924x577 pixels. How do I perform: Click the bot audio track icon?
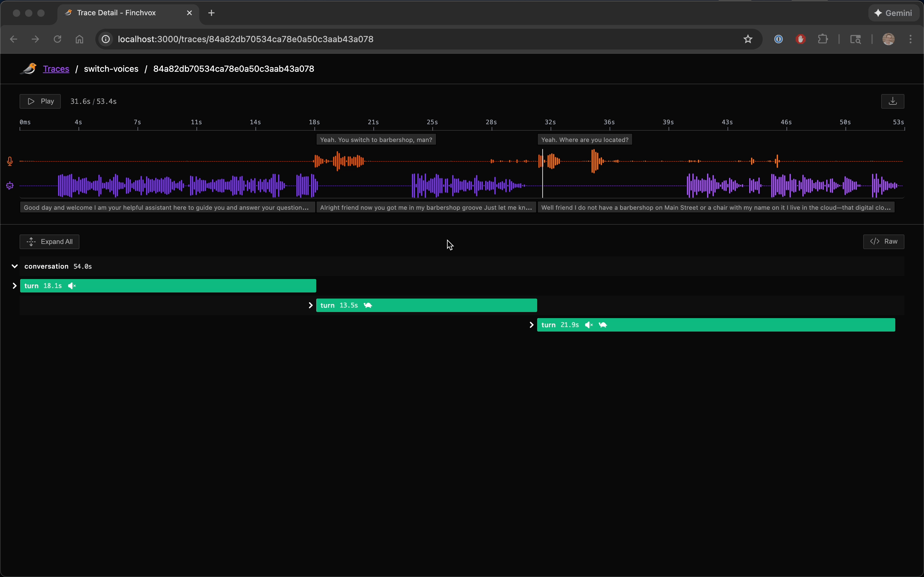[10, 186]
